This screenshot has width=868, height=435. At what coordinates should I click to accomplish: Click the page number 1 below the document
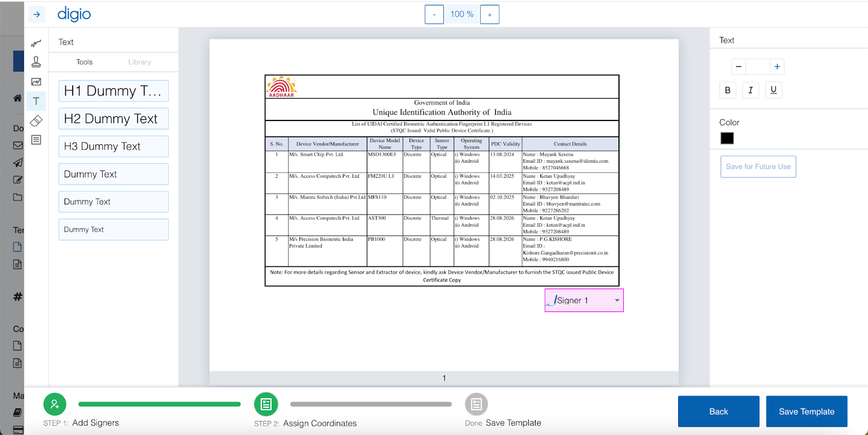tap(444, 378)
